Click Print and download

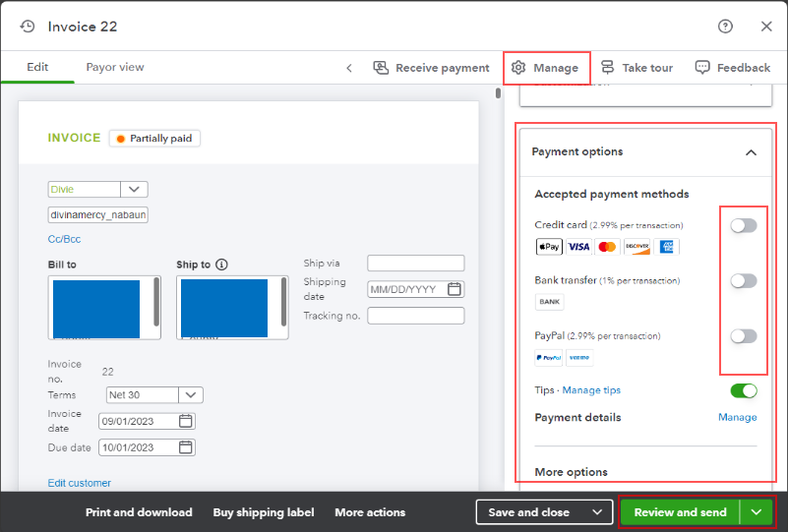coord(139,512)
